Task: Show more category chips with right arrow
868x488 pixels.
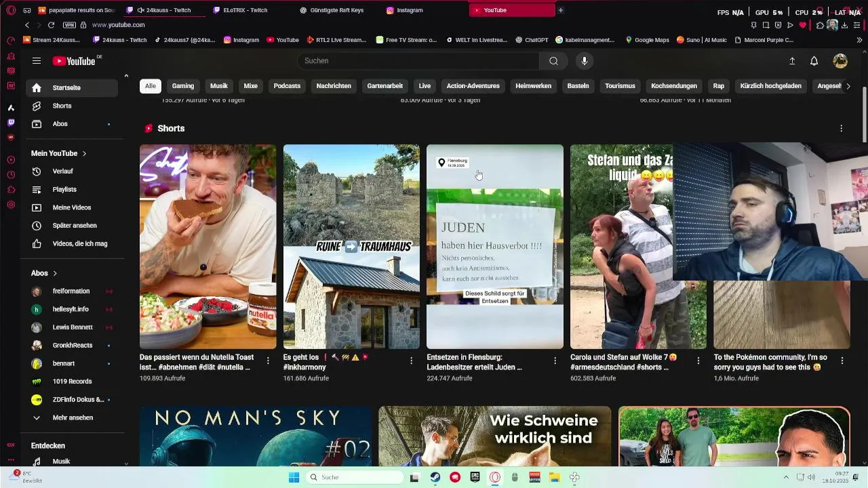Action: (x=848, y=86)
